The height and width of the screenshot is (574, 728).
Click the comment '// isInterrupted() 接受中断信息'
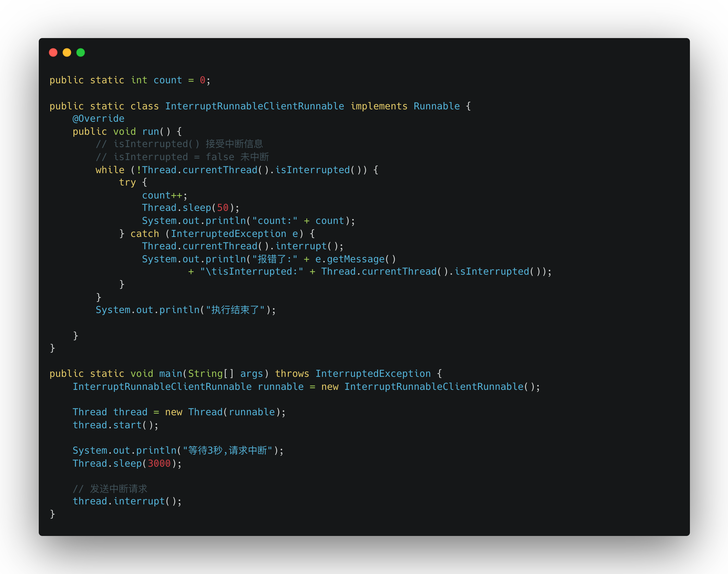[x=179, y=144]
